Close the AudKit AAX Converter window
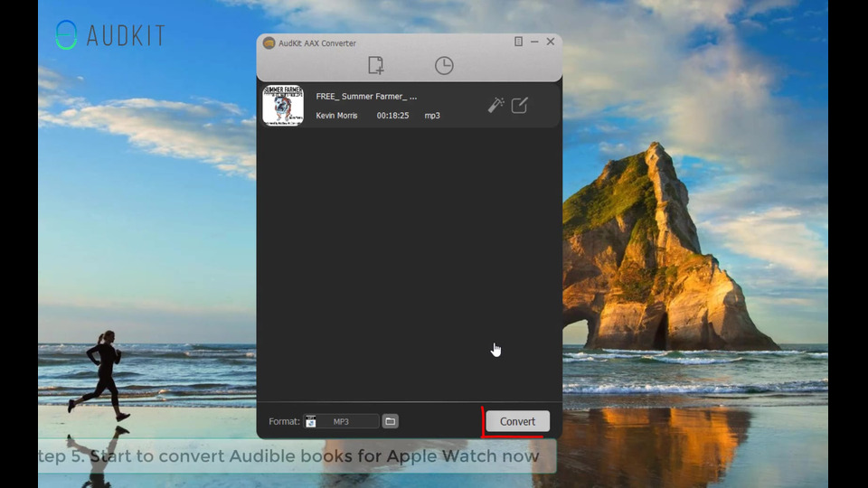Image resolution: width=868 pixels, height=488 pixels. pos(551,42)
